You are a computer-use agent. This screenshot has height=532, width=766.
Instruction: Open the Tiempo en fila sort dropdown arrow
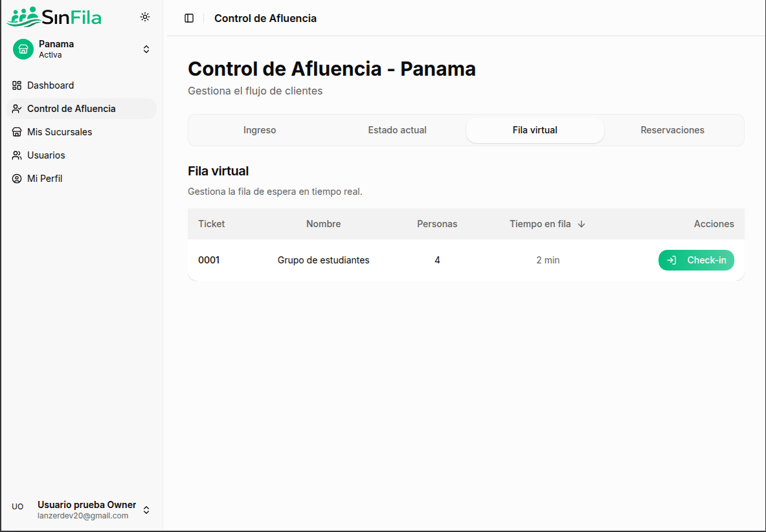(x=581, y=223)
